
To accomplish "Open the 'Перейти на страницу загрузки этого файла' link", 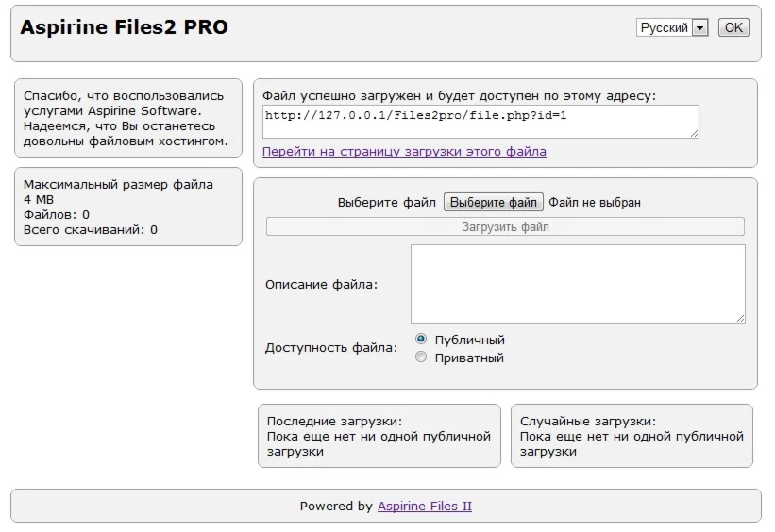I will [404, 152].
